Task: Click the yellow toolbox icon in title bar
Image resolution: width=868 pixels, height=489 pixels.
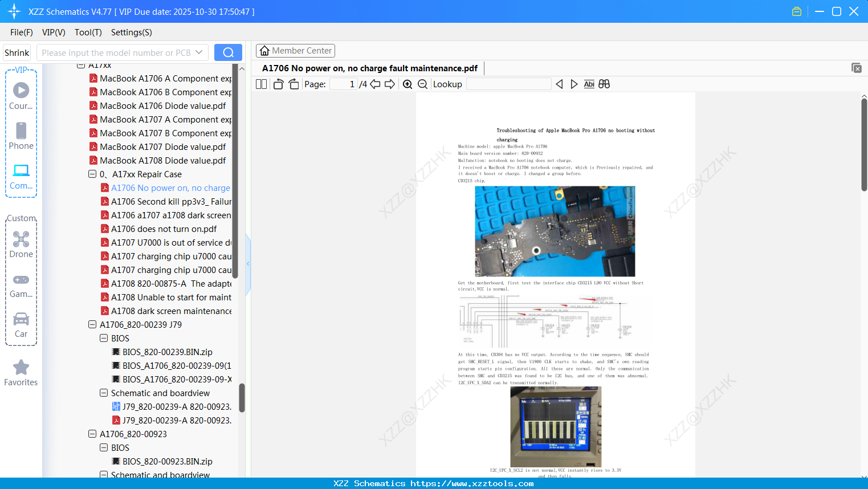Action: click(797, 11)
